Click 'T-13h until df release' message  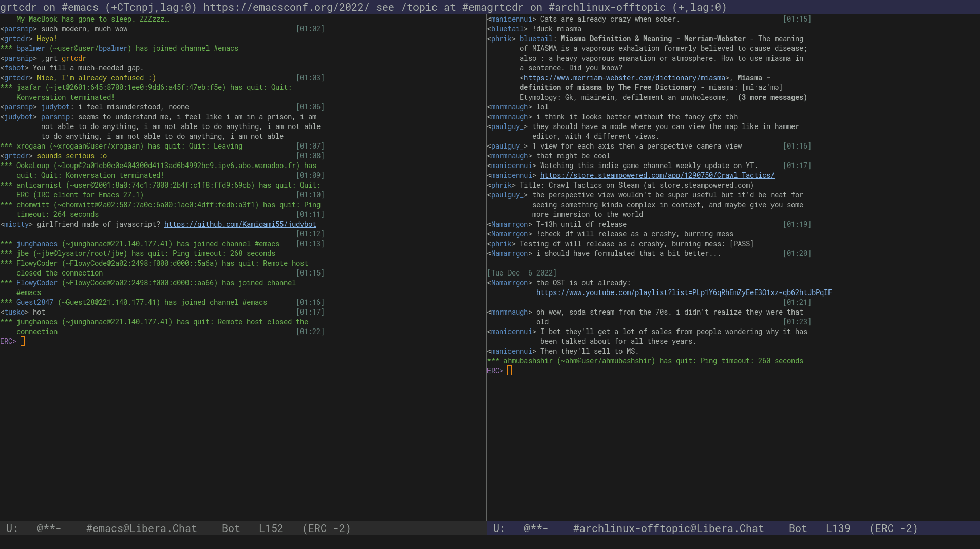click(x=581, y=224)
